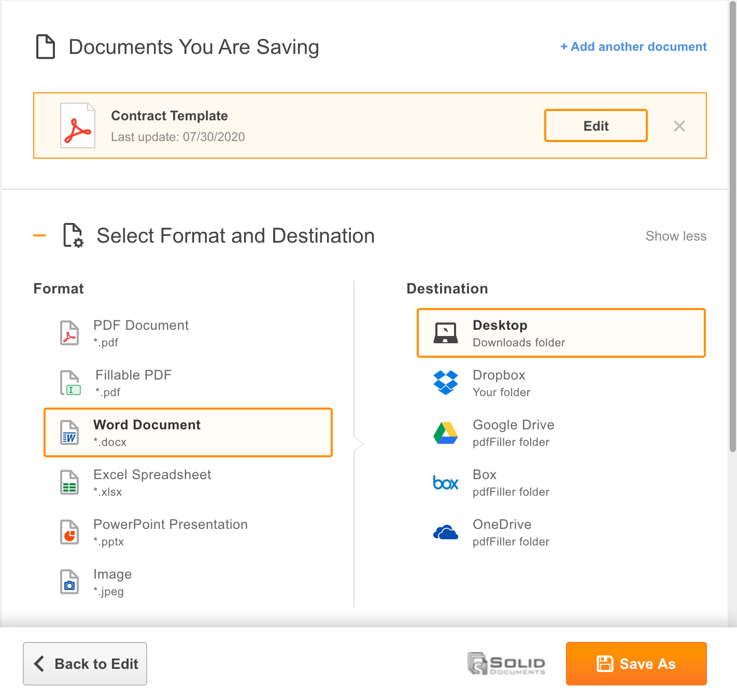
Task: Click the PDF Document format icon
Action: 69,333
